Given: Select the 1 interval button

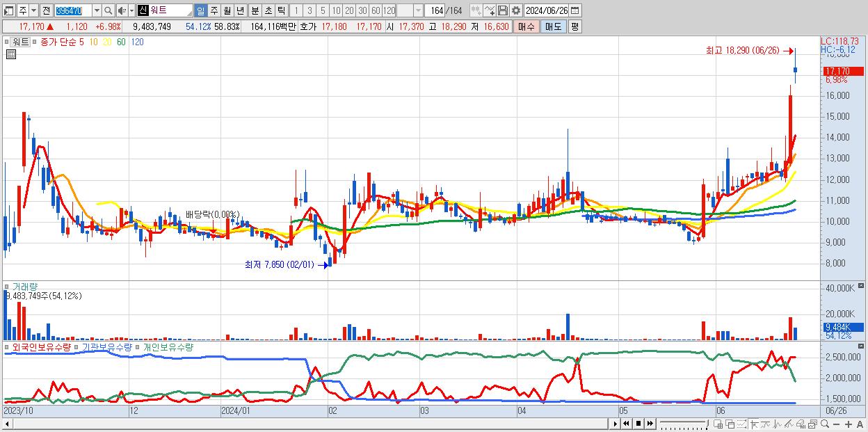Looking at the screenshot, I should pyautogui.click(x=296, y=10).
